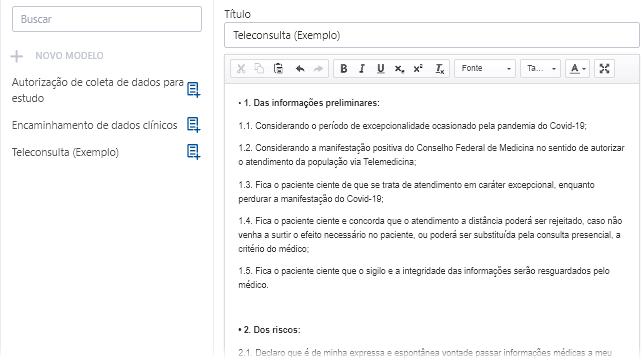Select Teleconsulta (Exemplo) in the model list

65,152
